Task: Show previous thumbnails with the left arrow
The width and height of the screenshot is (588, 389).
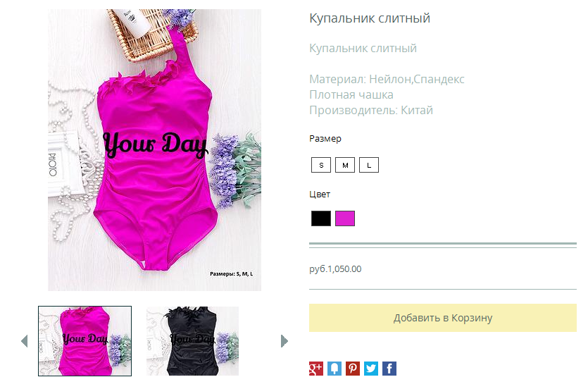Action: click(25, 341)
